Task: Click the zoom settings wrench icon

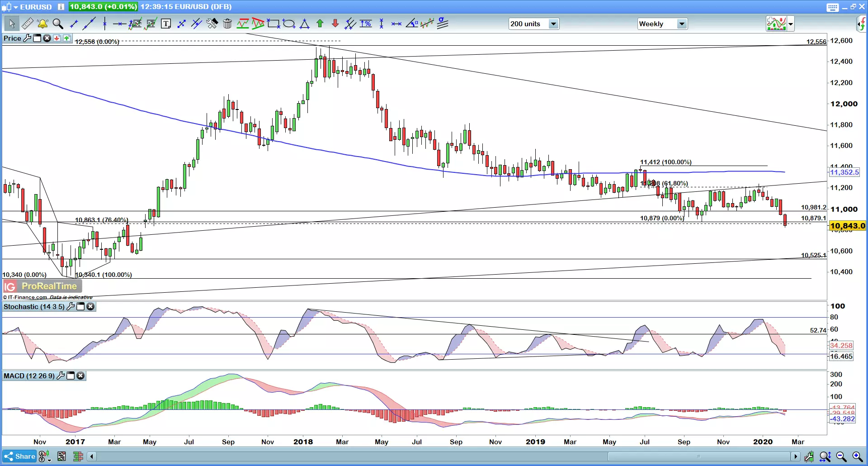Action: click(x=809, y=456)
